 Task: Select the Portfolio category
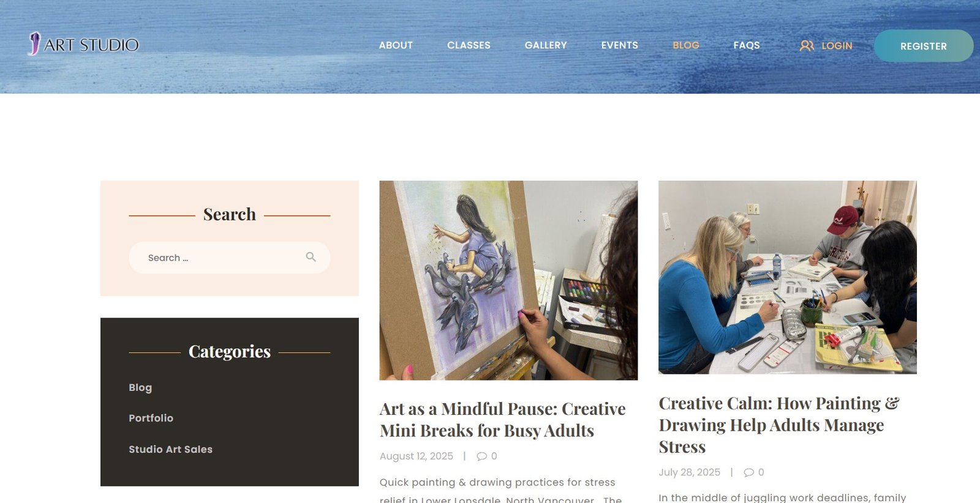click(x=151, y=418)
